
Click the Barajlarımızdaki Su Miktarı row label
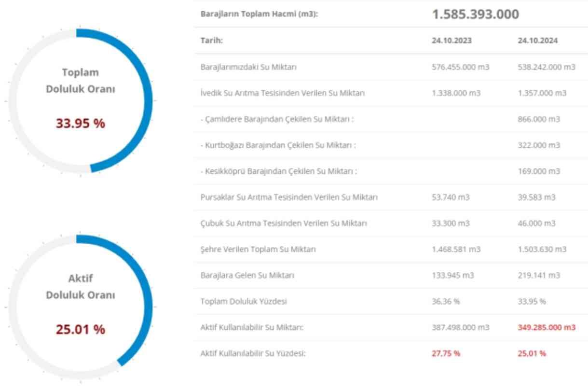(248, 67)
